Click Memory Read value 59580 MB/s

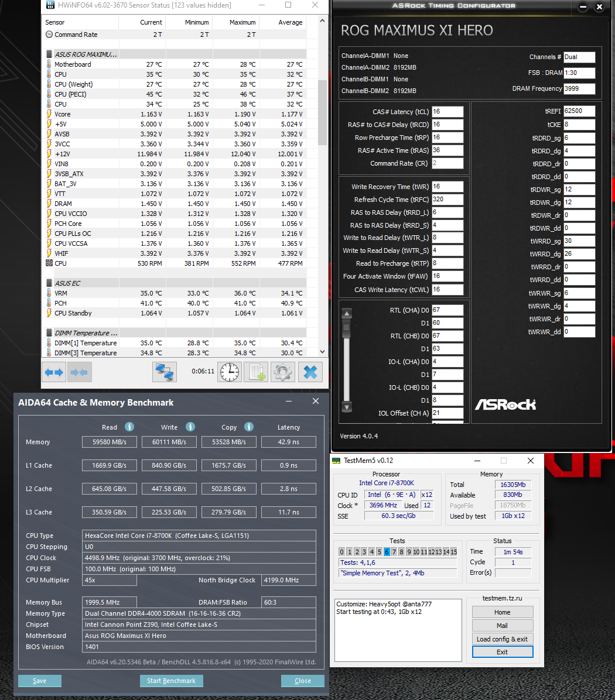coord(110,442)
